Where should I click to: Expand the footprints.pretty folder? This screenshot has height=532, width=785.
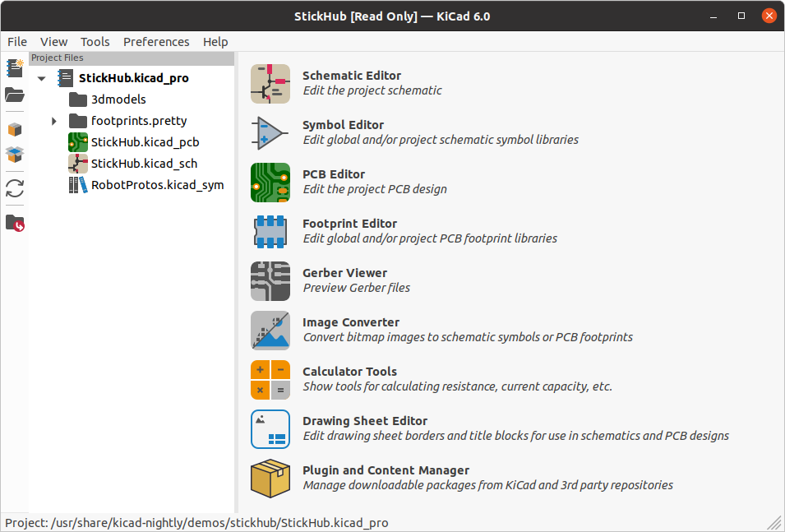[54, 122]
